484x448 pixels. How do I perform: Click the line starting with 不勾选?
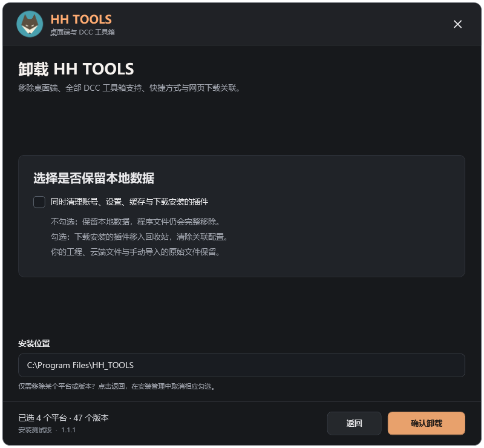(x=136, y=222)
